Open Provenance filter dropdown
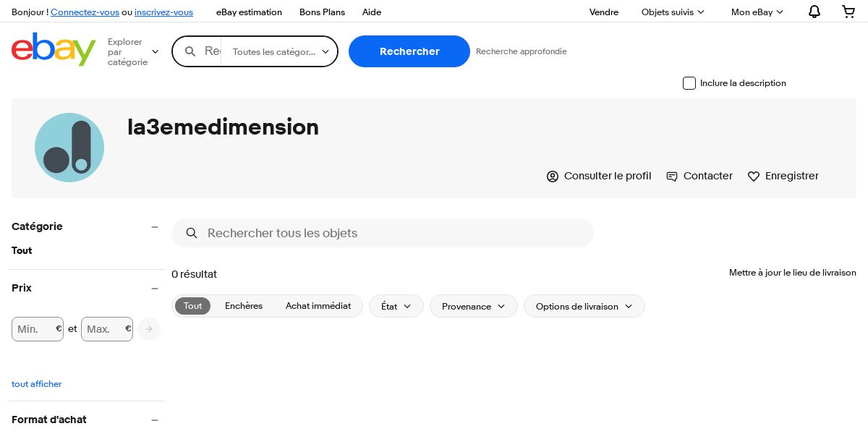Viewport: 868px width, 434px height. coord(474,306)
